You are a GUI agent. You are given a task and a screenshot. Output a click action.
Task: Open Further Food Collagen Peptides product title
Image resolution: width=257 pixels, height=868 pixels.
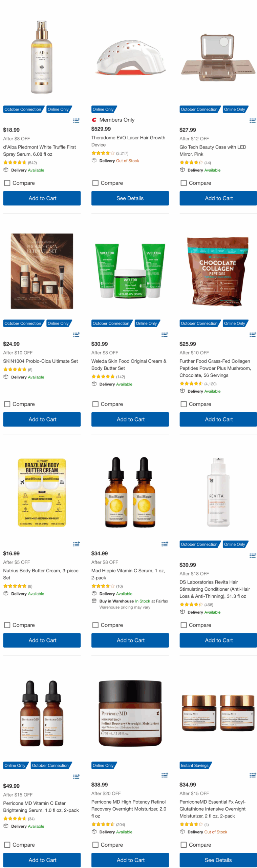click(215, 368)
